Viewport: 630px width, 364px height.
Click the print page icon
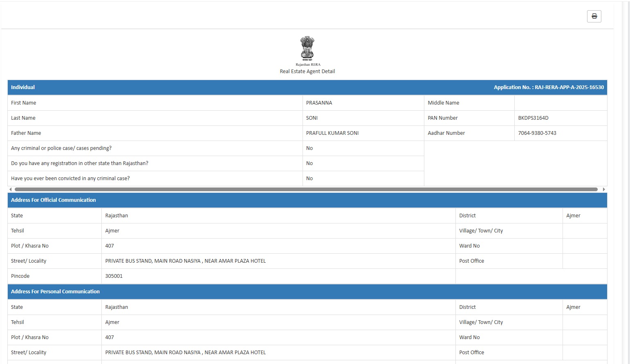coord(594,16)
